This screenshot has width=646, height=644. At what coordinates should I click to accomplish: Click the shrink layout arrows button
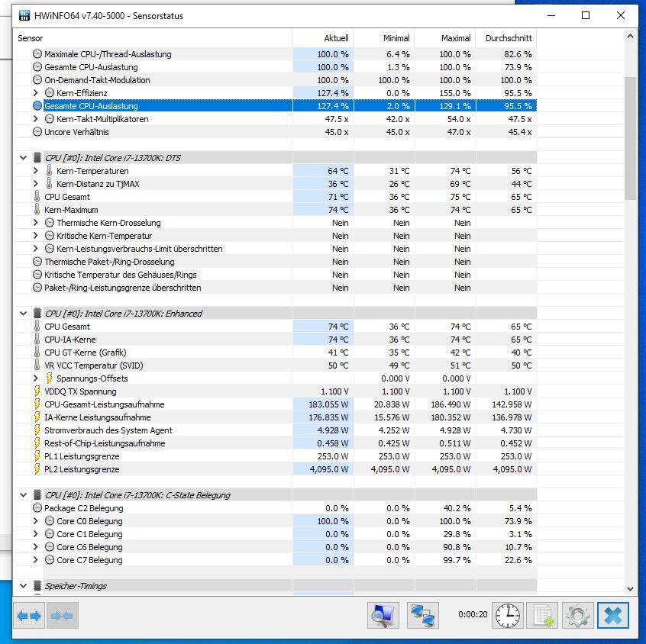(x=62, y=616)
